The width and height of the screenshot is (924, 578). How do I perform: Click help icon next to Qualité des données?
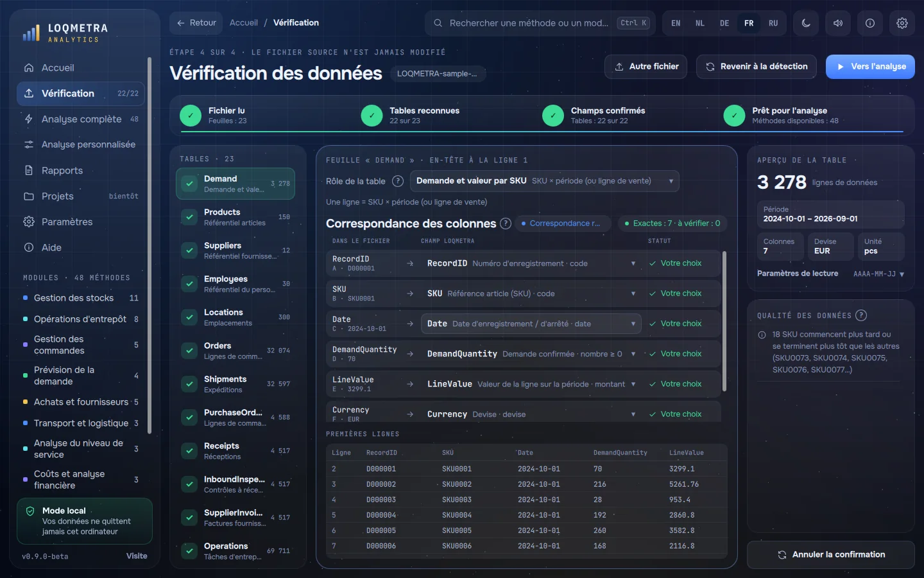click(861, 315)
